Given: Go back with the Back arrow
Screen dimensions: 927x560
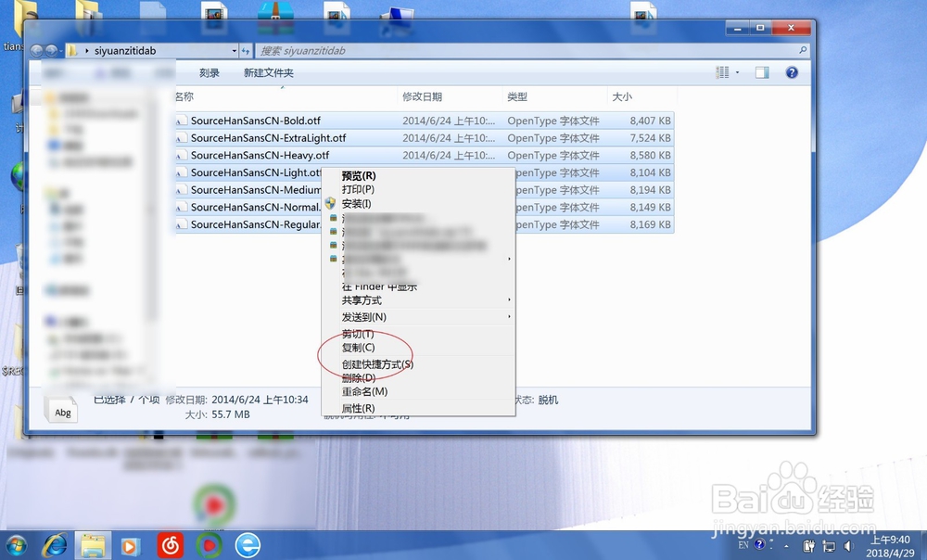Looking at the screenshot, I should tap(37, 51).
